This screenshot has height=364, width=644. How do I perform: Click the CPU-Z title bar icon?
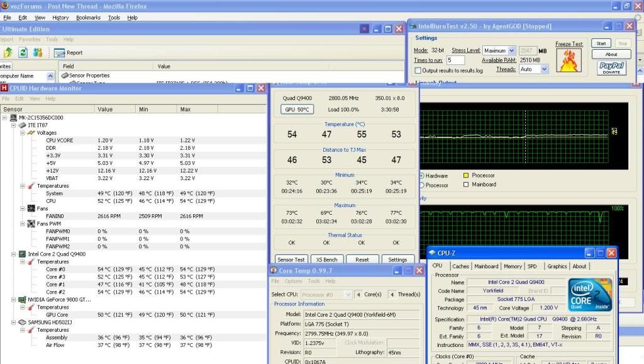432,253
